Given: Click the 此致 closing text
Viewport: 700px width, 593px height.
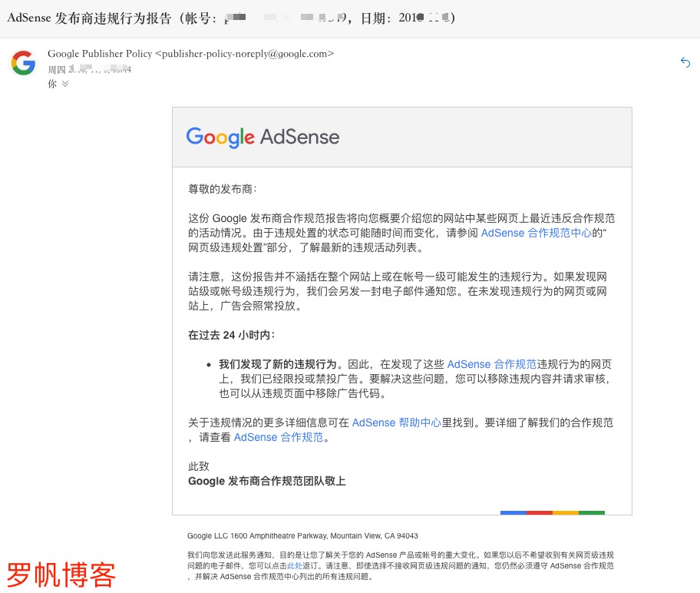Looking at the screenshot, I should pos(199,466).
